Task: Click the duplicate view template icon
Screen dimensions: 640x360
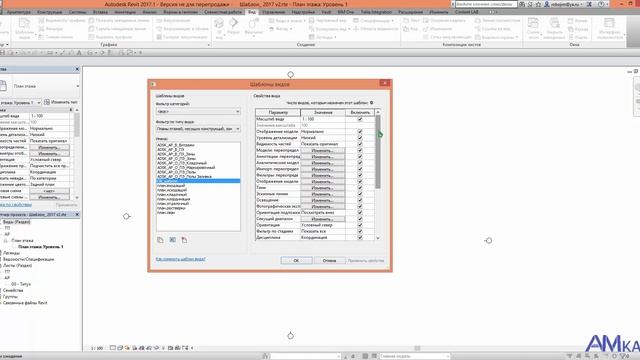Action: pos(160,240)
